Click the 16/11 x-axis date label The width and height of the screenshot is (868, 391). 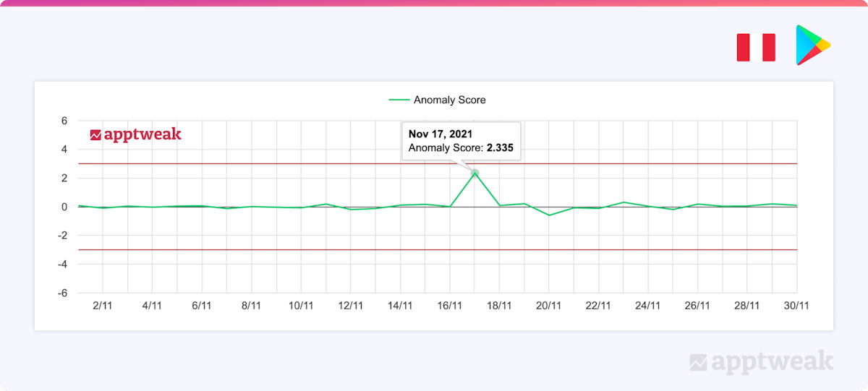pyautogui.click(x=450, y=306)
